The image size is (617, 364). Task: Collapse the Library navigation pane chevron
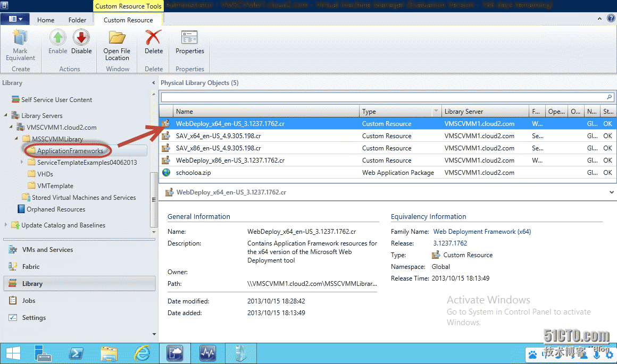[154, 83]
